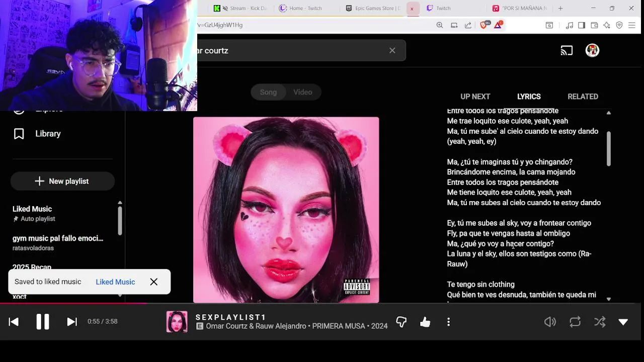Click the Library bookmark icon
The width and height of the screenshot is (644, 362).
(19, 134)
